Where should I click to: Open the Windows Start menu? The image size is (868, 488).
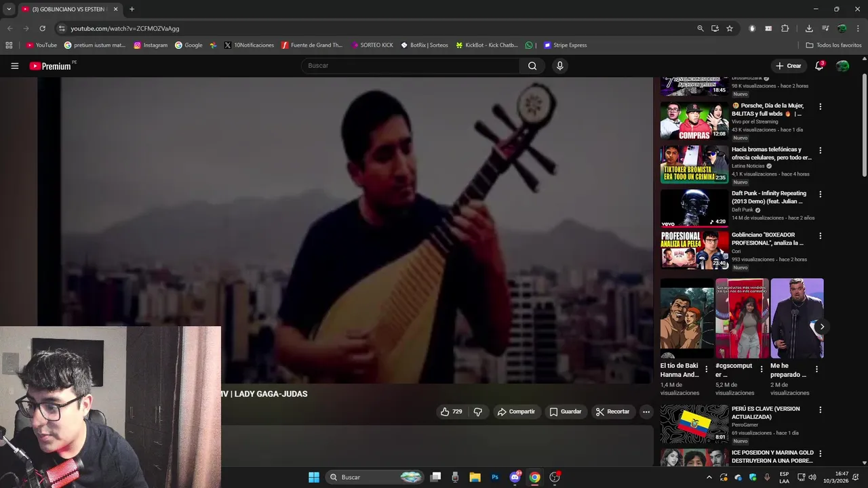(314, 477)
